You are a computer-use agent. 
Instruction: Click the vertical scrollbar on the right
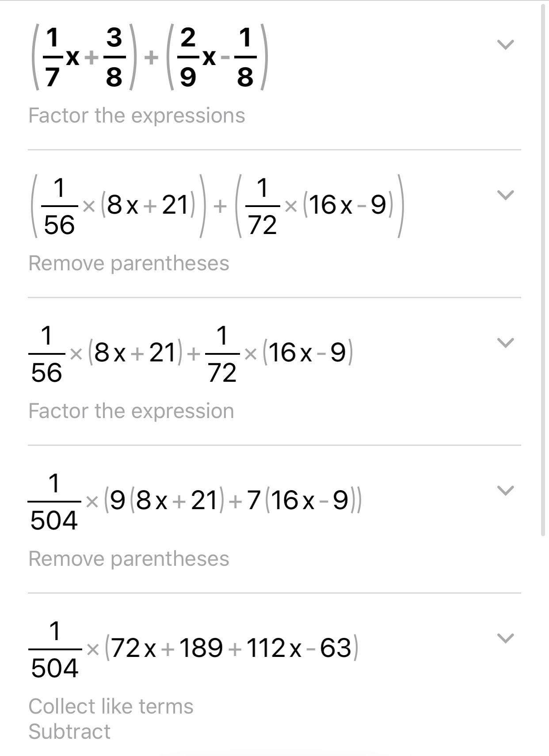[543, 270]
